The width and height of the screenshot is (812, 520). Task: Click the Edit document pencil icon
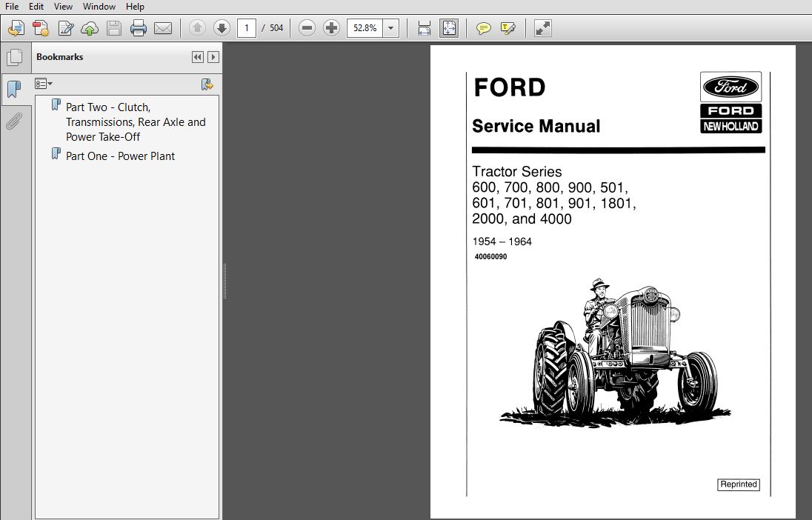point(65,28)
